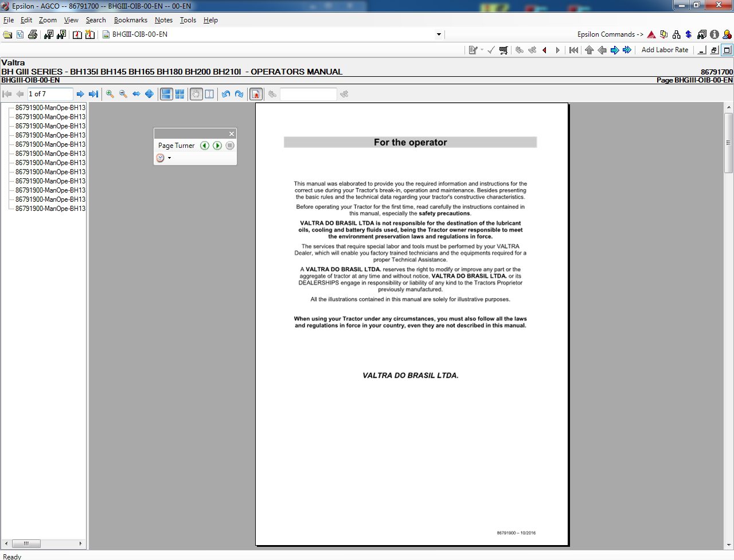This screenshot has width=734, height=560.
Task: Open the Help menu
Action: [x=210, y=20]
